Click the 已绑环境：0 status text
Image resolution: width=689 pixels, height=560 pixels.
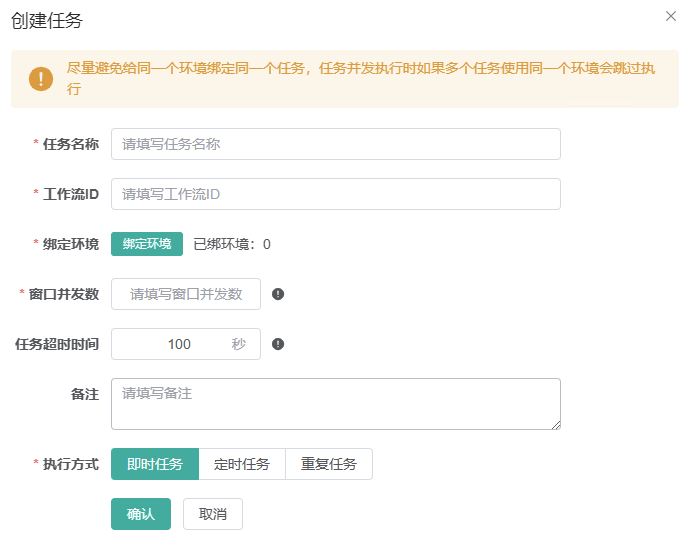coord(232,244)
